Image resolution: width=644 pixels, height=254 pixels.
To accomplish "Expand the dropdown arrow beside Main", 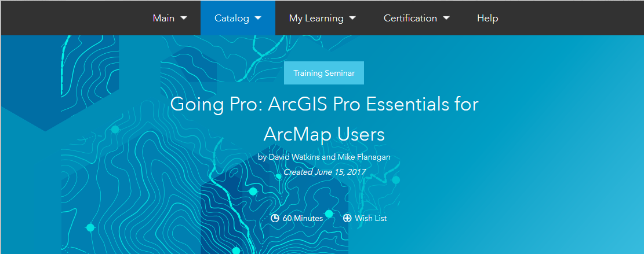I will point(184,18).
